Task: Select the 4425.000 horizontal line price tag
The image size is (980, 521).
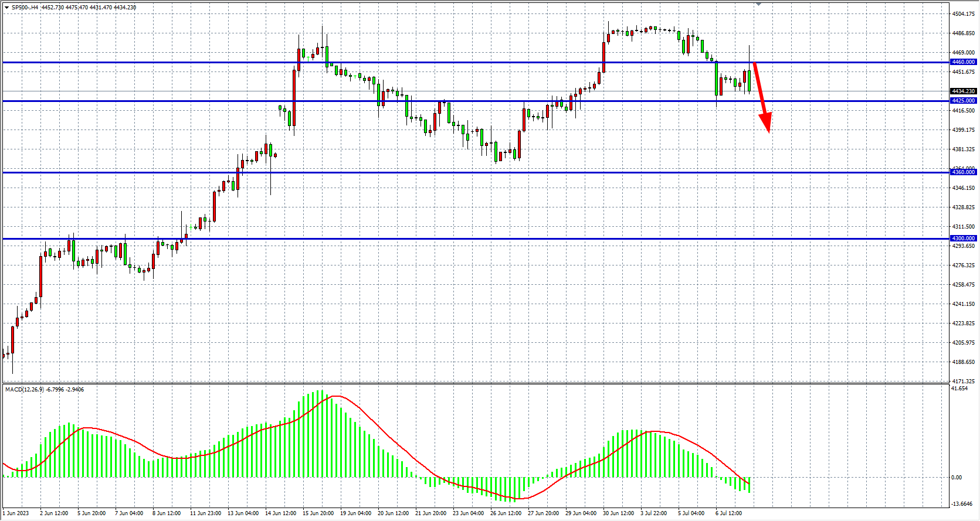Action: 963,101
